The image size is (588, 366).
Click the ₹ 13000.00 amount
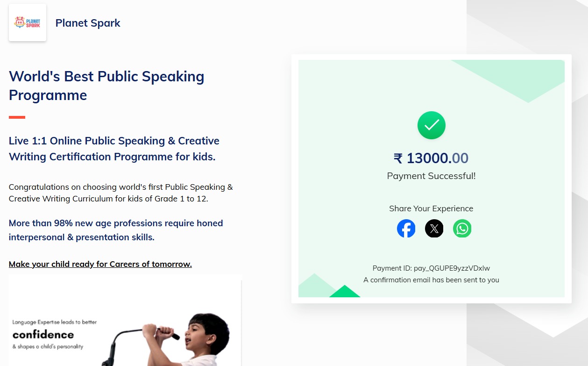tap(431, 158)
